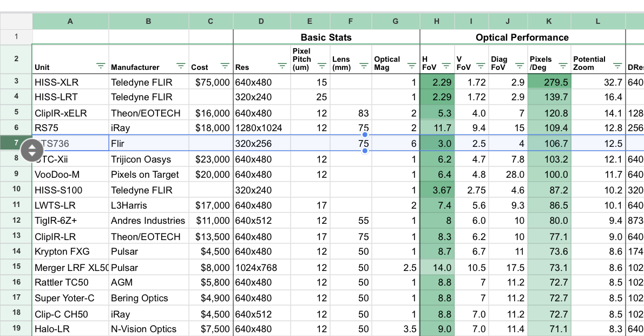Screen dimensions: 644x336
Task: Select the RS75 unit cell
Action: 70,128
